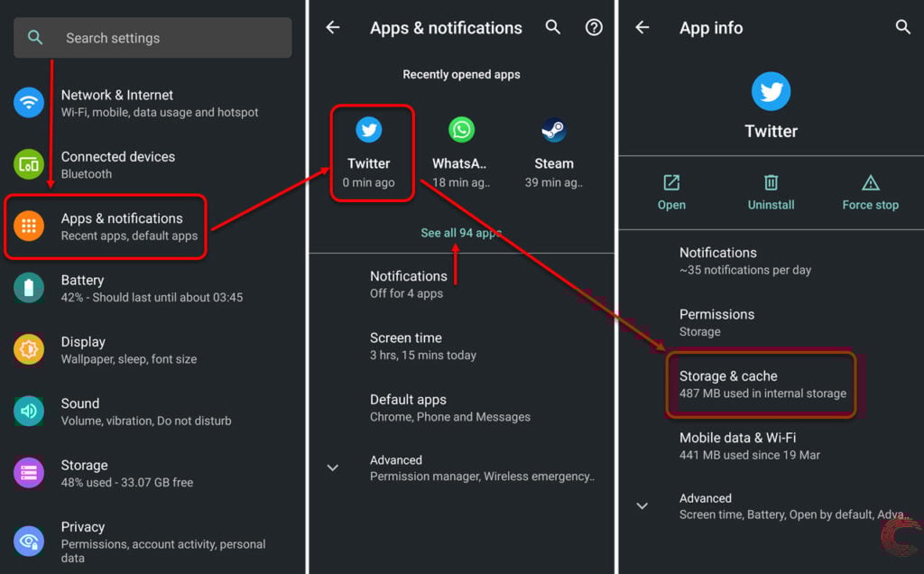
Task: Click '~35 notifications per day' text
Action: pyautogui.click(x=745, y=270)
